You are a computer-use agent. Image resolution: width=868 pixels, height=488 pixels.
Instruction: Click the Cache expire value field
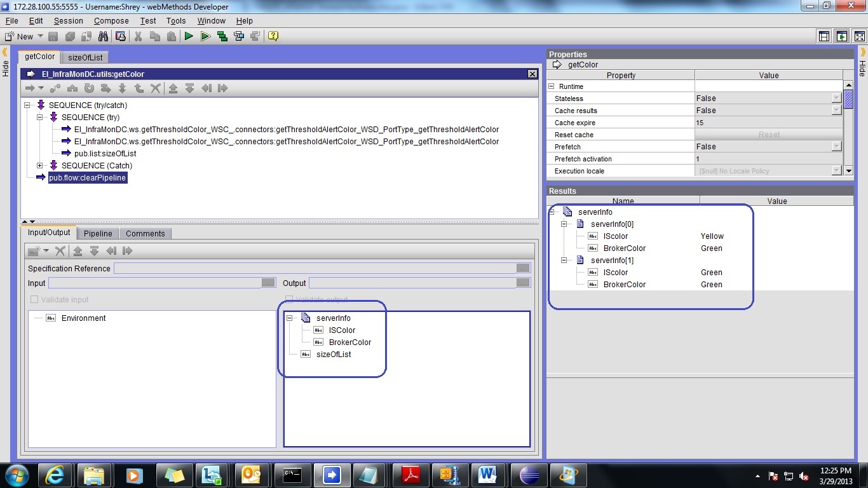[x=769, y=123]
